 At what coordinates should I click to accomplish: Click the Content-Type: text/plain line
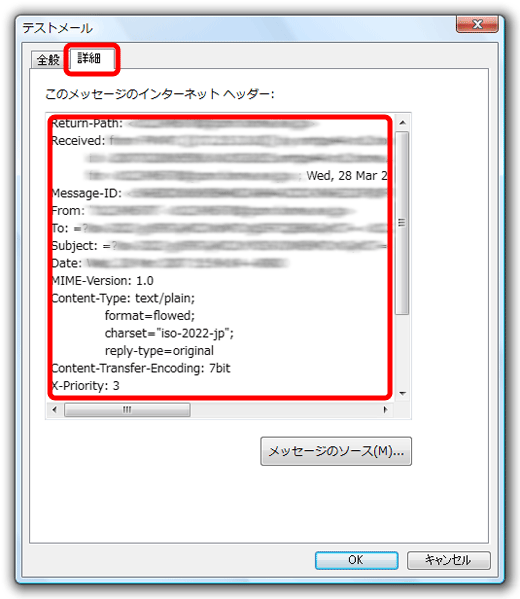tap(123, 298)
